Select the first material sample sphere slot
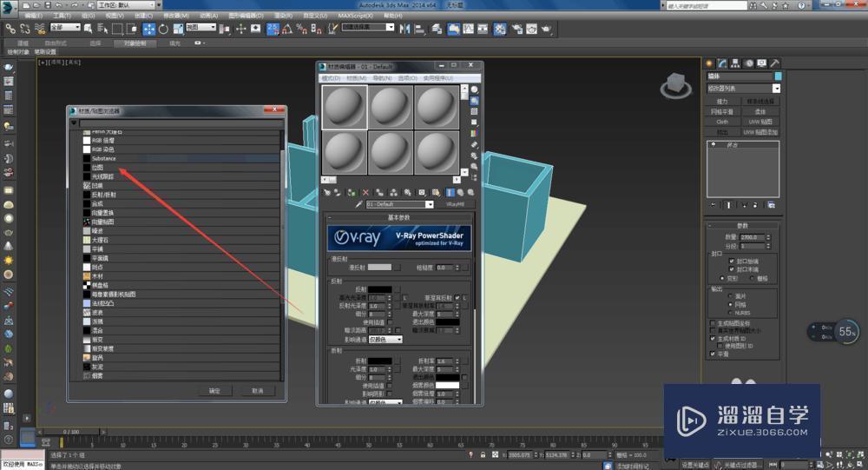This screenshot has width=868, height=470. (x=345, y=107)
